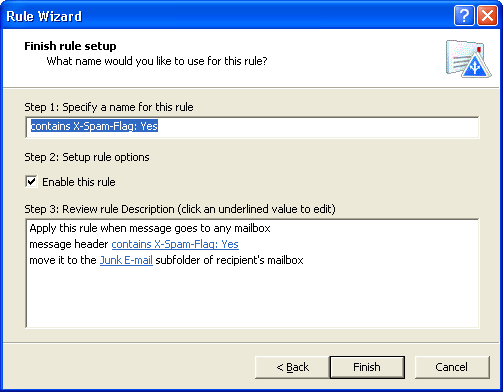
Task: Click the 'Enable this rule' label text
Action: [x=79, y=182]
